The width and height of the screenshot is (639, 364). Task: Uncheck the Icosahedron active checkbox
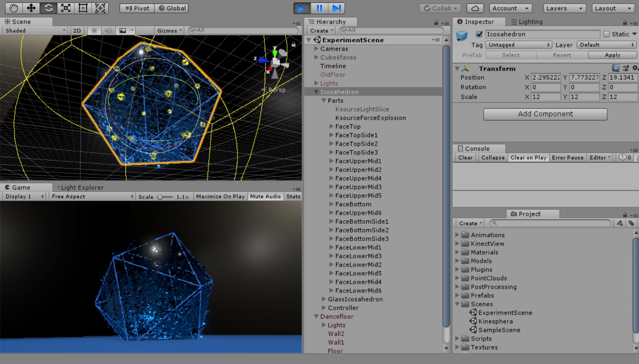tap(479, 34)
